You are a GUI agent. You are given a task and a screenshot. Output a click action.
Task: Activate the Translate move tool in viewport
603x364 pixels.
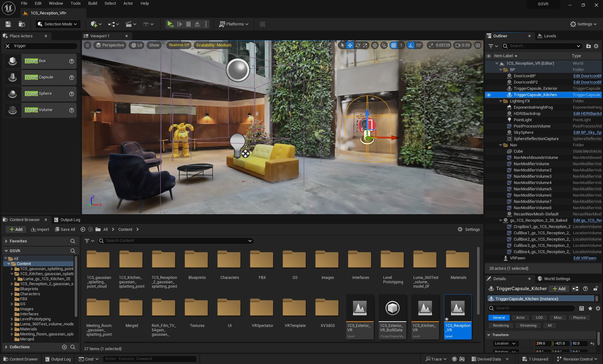click(x=350, y=45)
